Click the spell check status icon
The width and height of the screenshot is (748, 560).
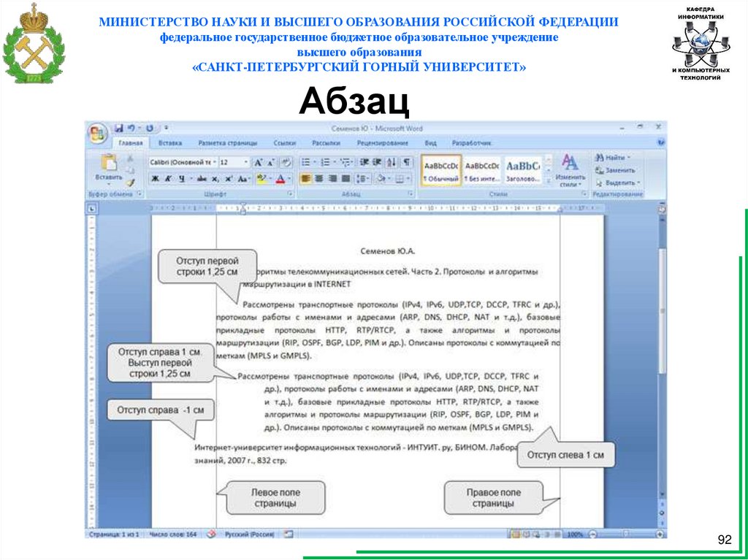(212, 534)
